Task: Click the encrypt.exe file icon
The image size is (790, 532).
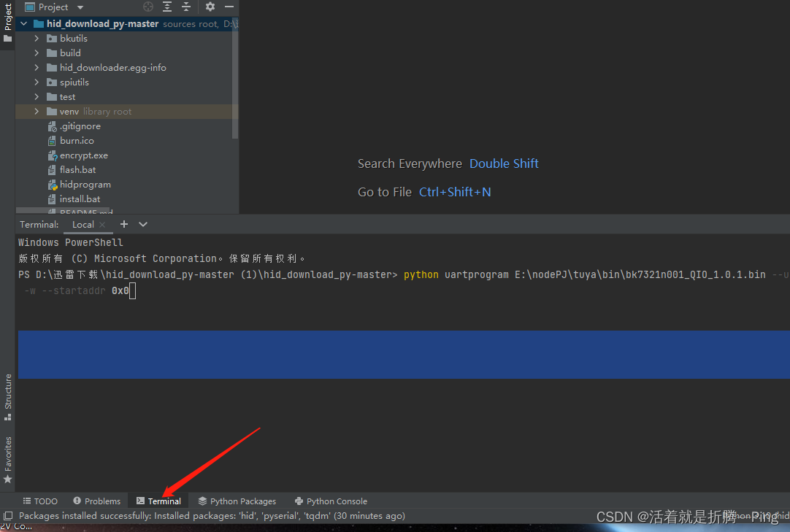Action: click(x=52, y=155)
